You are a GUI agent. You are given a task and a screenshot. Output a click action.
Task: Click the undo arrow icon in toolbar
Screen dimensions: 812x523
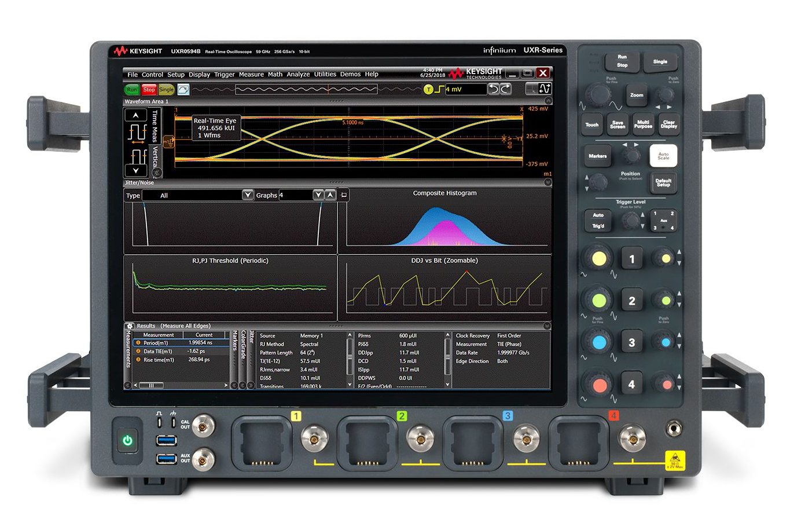pos(494,89)
